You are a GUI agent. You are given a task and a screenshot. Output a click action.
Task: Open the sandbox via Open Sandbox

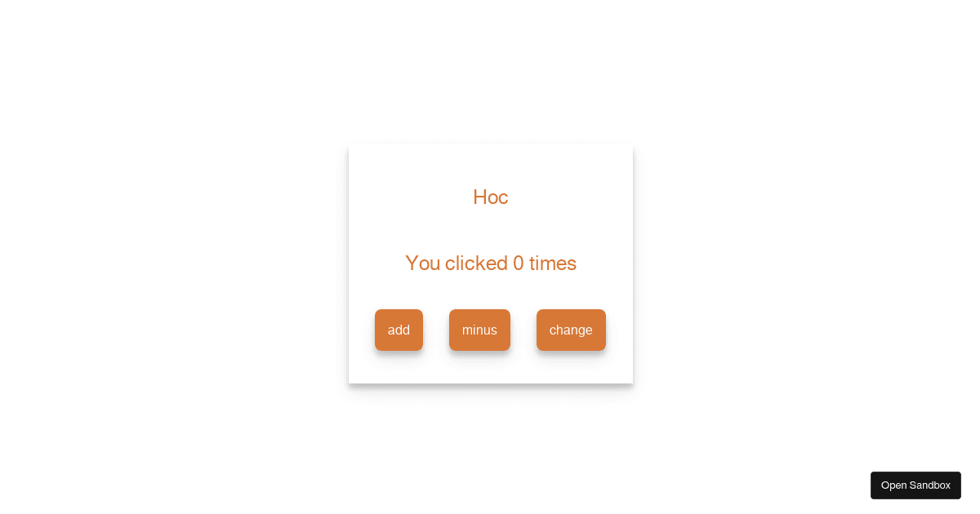[915, 485]
